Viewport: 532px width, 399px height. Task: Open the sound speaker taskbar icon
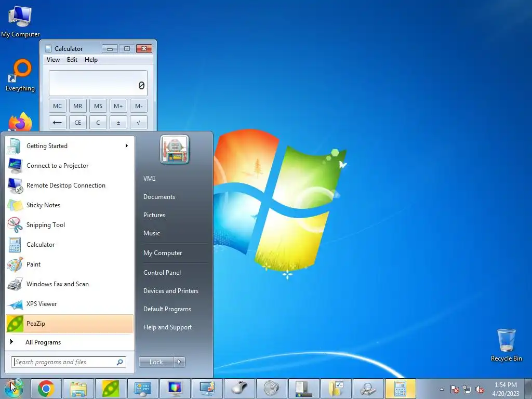coord(272,389)
